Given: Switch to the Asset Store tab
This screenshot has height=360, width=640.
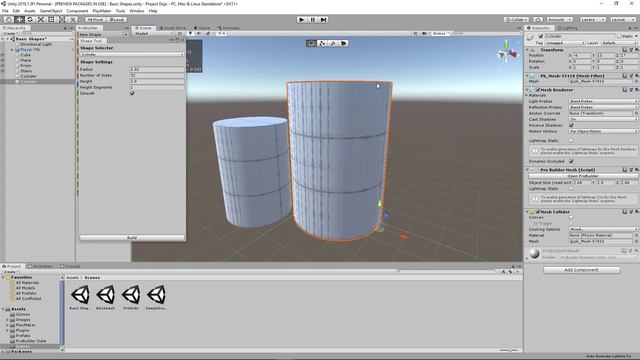Looking at the screenshot, I should coord(172,28).
